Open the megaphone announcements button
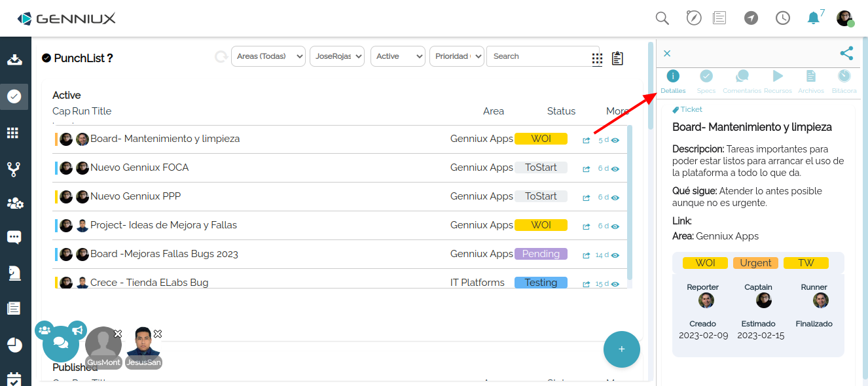This screenshot has width=868, height=386. click(77, 330)
